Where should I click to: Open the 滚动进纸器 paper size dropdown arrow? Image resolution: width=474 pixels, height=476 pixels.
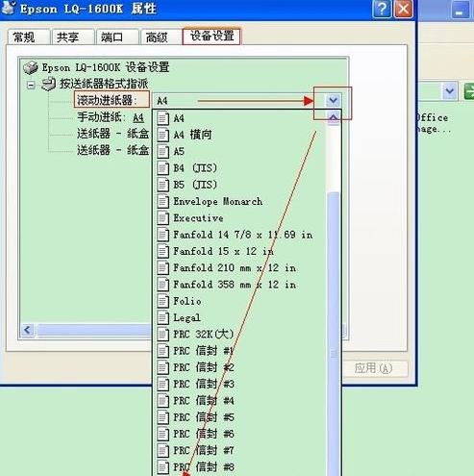tap(333, 101)
